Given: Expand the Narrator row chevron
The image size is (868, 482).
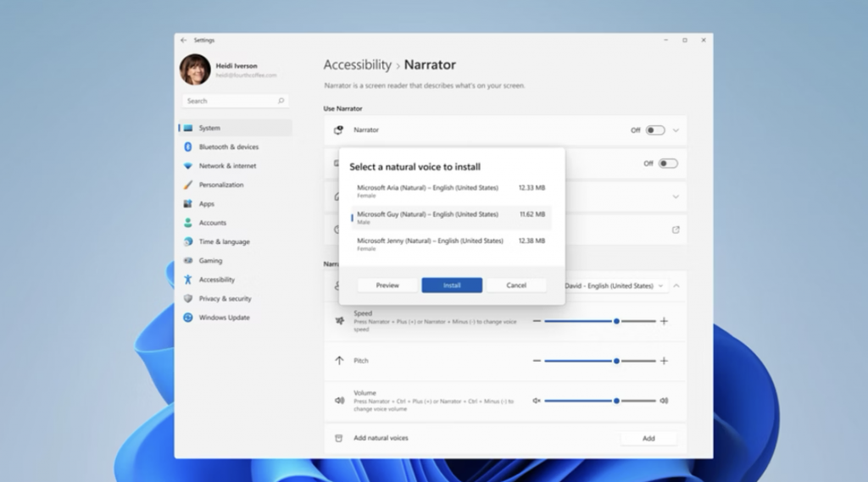Looking at the screenshot, I should [x=676, y=130].
